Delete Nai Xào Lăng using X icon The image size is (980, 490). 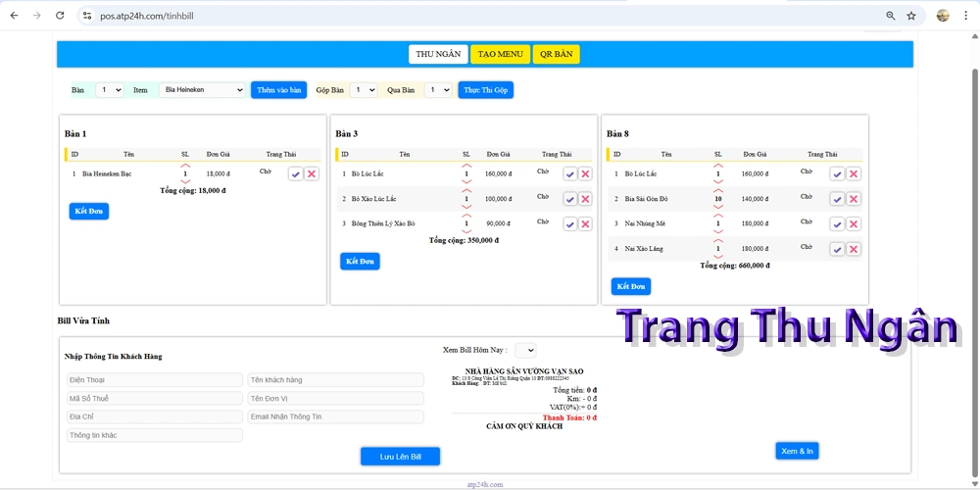(854, 249)
